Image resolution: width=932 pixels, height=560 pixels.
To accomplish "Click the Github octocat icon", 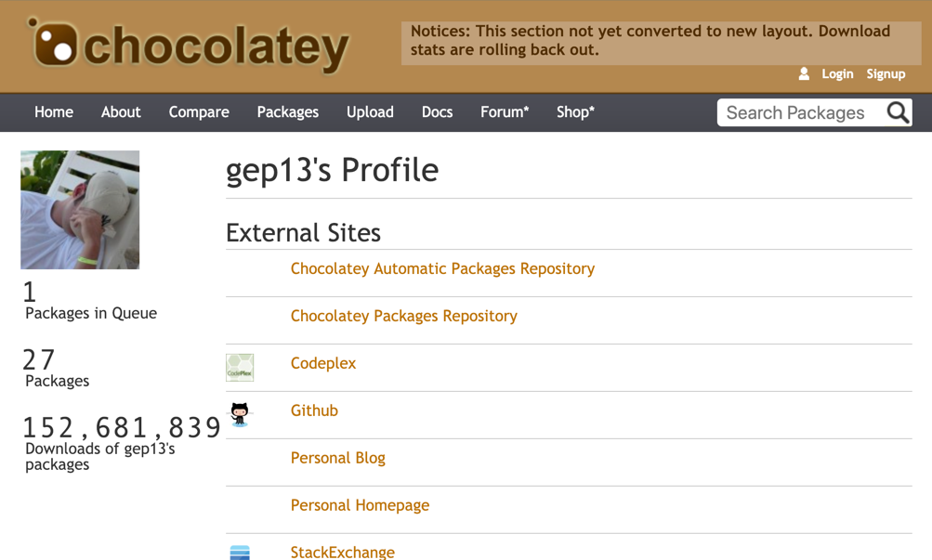I will [240, 413].
